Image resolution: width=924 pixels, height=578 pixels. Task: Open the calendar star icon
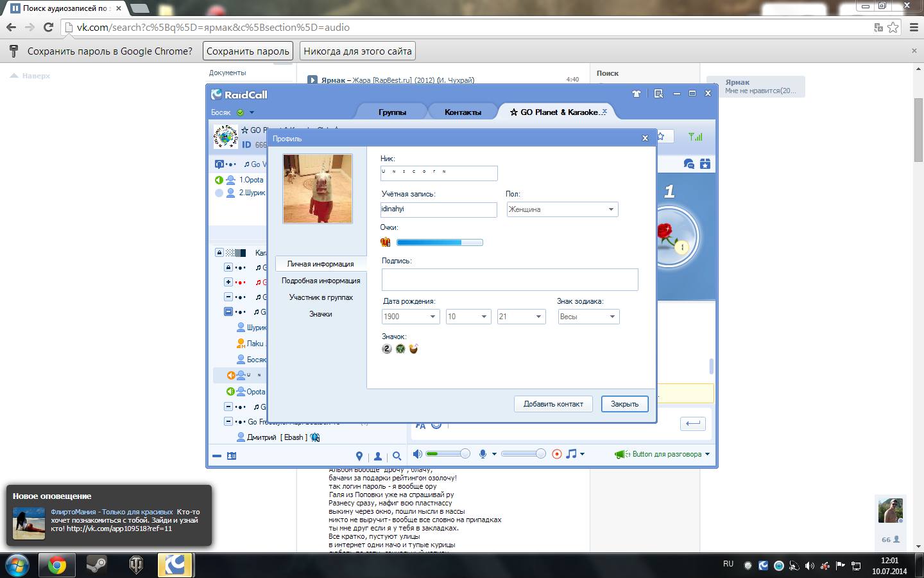pos(705,164)
